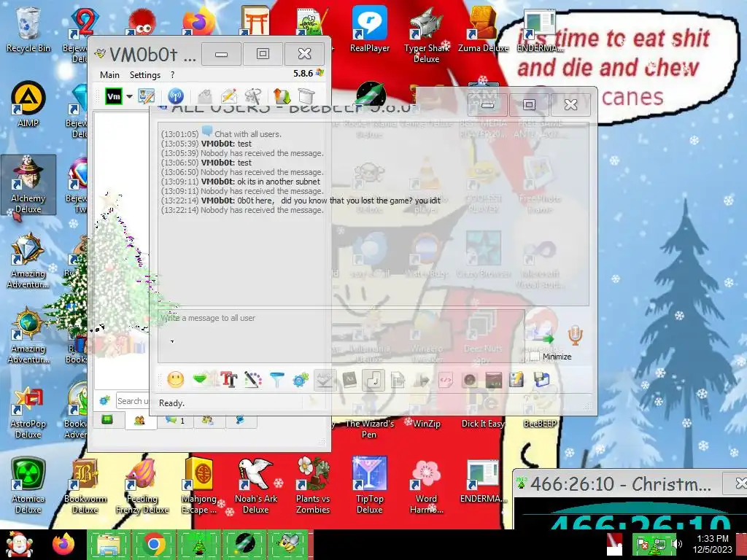Select the Mahjong Escape desktop shortcut
Screen dimensions: 747x560
tap(199, 485)
